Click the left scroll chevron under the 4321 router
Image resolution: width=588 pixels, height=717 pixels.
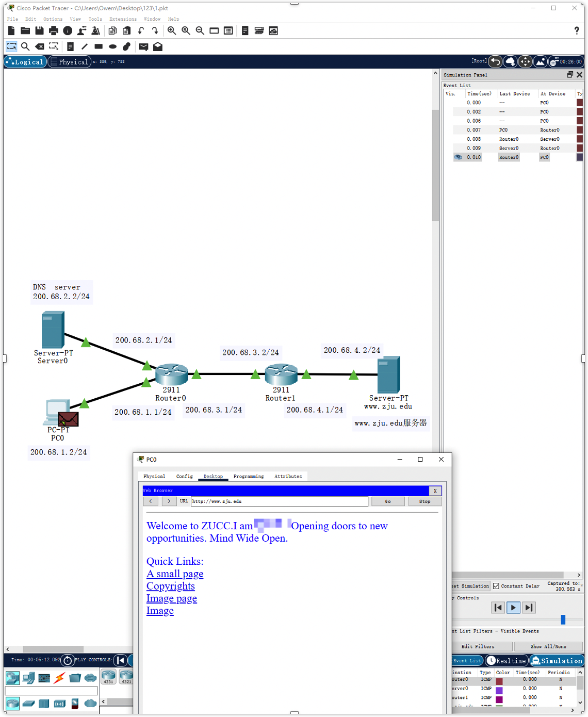click(x=103, y=702)
